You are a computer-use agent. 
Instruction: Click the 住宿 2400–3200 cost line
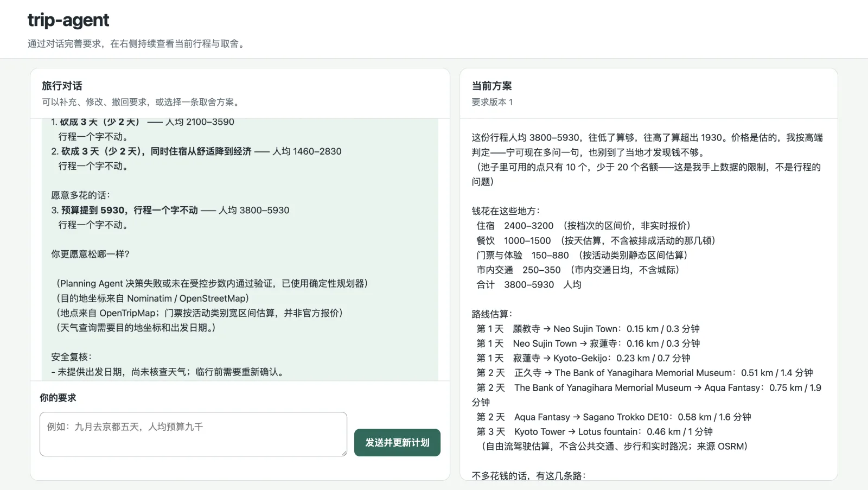click(x=584, y=226)
